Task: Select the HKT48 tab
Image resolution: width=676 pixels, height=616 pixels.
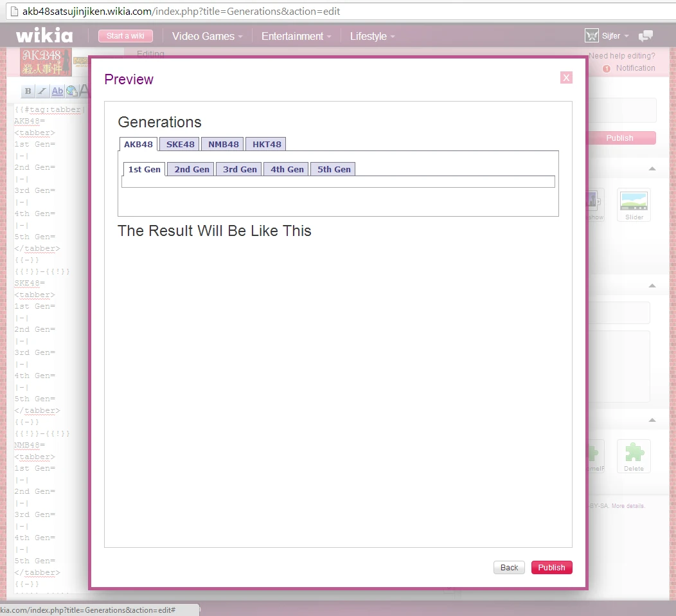Action: coord(266,144)
